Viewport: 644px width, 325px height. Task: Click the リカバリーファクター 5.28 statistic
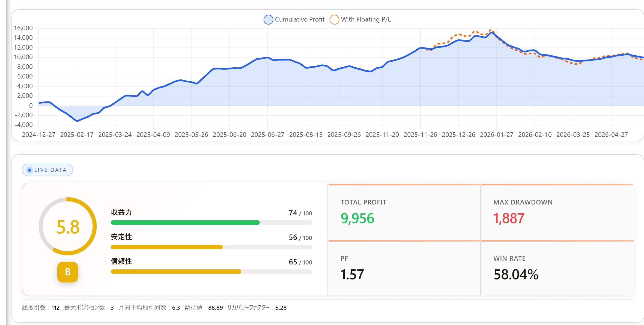[257, 308]
